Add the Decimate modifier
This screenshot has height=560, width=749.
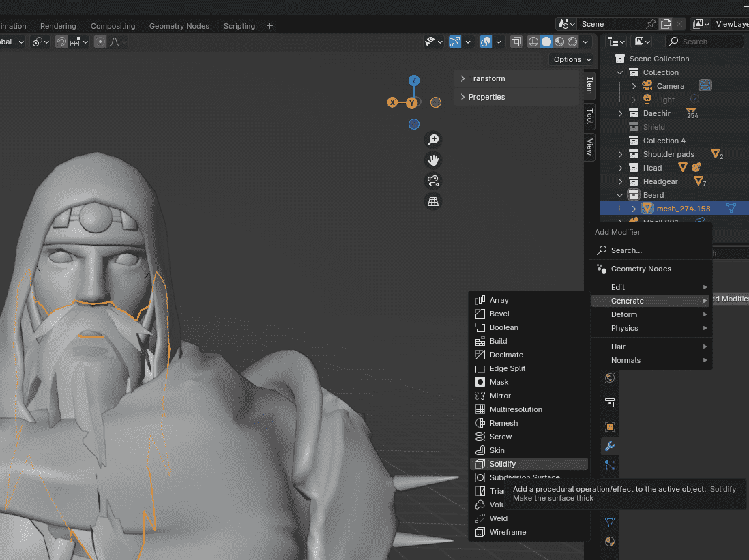529,355
